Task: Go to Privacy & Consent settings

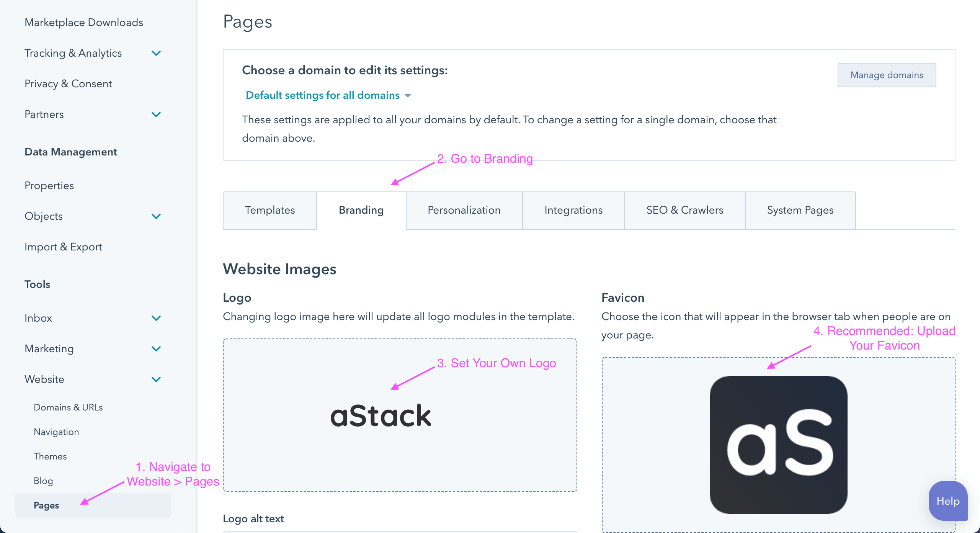Action: pos(68,83)
